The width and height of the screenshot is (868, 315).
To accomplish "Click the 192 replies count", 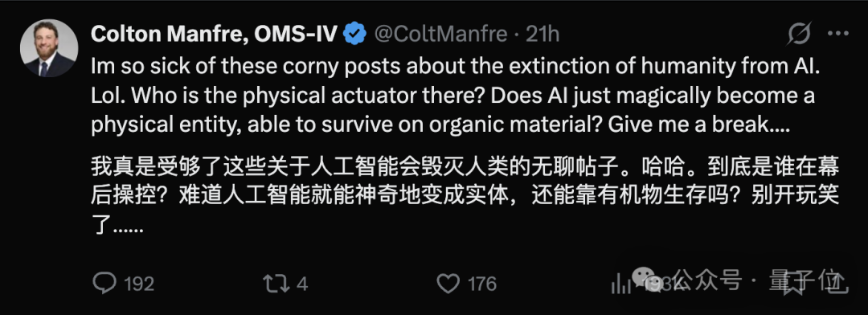I will point(139,284).
